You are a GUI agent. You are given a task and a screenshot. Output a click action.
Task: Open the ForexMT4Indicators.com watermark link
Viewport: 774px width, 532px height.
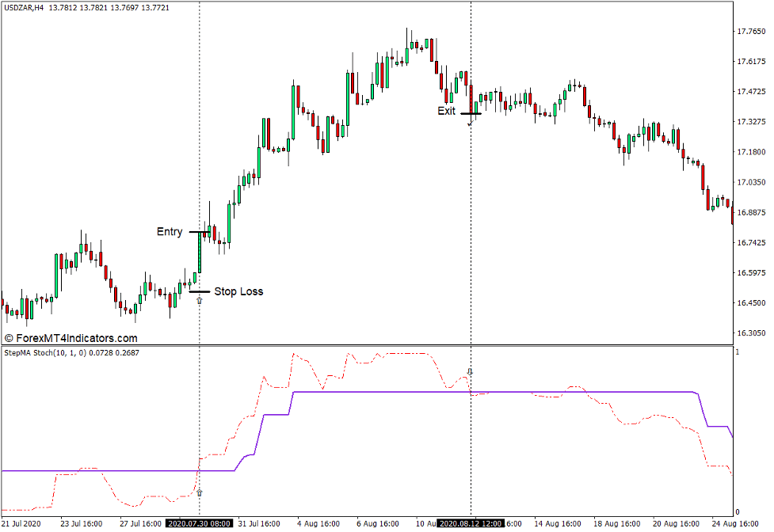[x=74, y=337]
